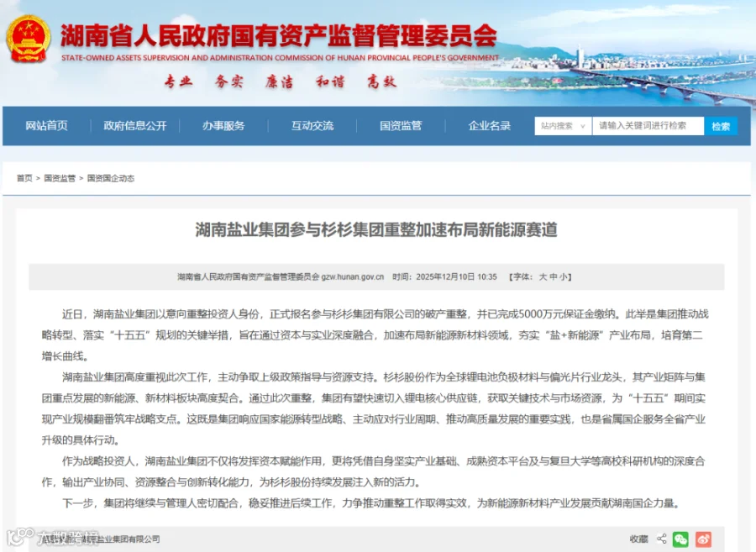Open 政府信息公开 menu item
Viewport: 756px width, 552px height.
click(x=135, y=126)
